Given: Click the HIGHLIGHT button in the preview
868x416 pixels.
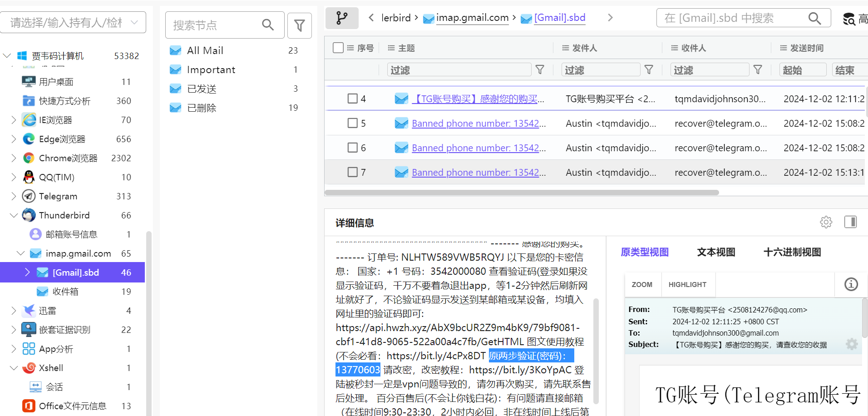Looking at the screenshot, I should [x=687, y=285].
